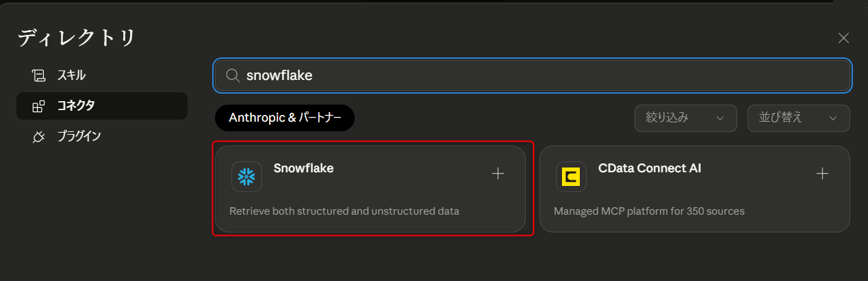
Task: Click Snowflake's "Retrieve both structured" description
Action: click(x=344, y=211)
